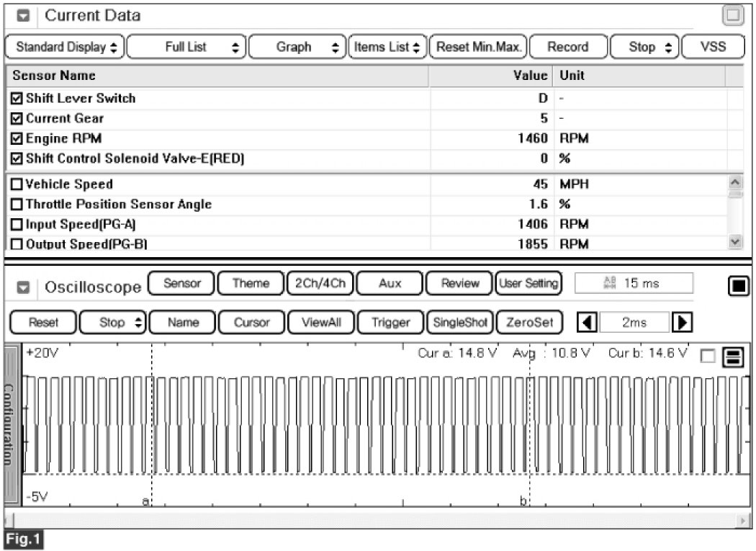The height and width of the screenshot is (551, 756).
Task: Click the VSS button
Action: pos(713,47)
